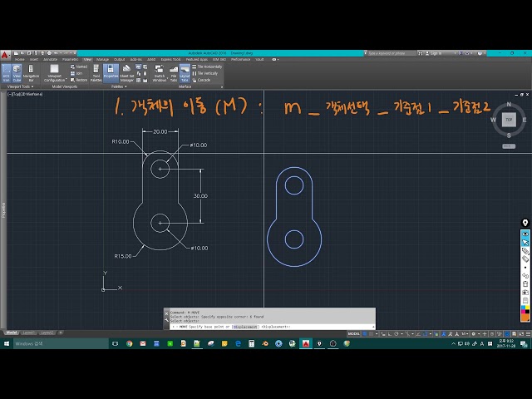The height and width of the screenshot is (399, 532).
Task: Open the workspace switching gear in status bar
Action: pyautogui.click(x=474, y=334)
